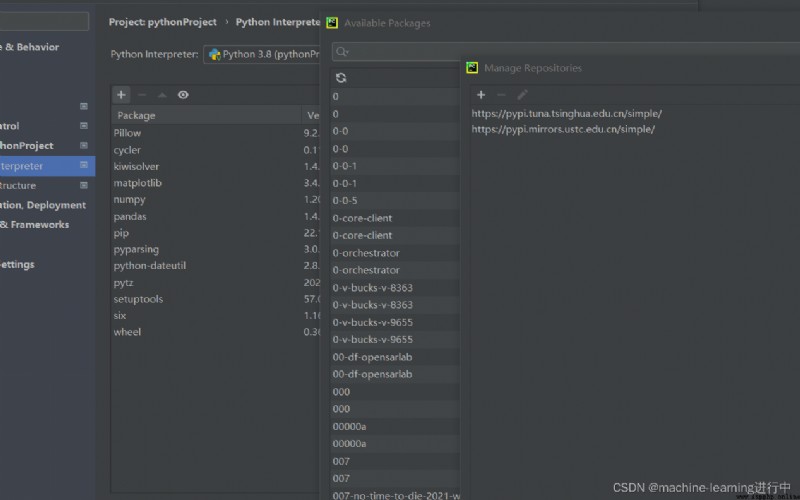
Task: Select the cycler package row
Action: point(216,150)
